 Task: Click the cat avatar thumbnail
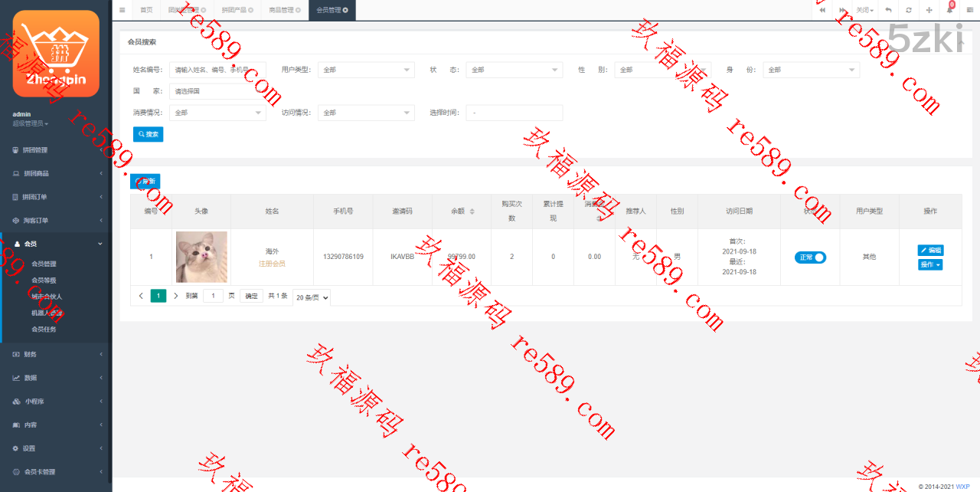[201, 257]
